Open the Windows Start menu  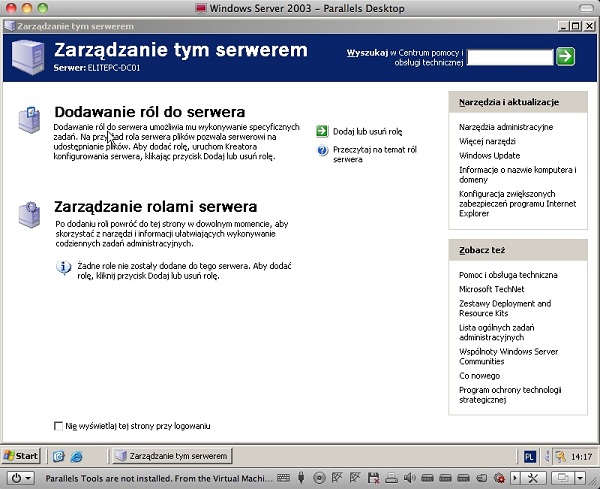click(21, 456)
